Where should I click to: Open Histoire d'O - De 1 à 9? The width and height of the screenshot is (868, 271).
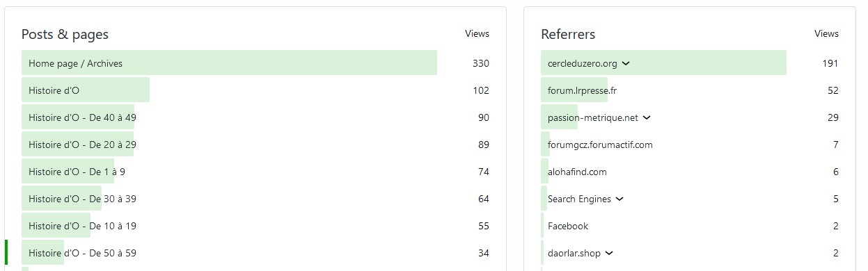point(77,172)
